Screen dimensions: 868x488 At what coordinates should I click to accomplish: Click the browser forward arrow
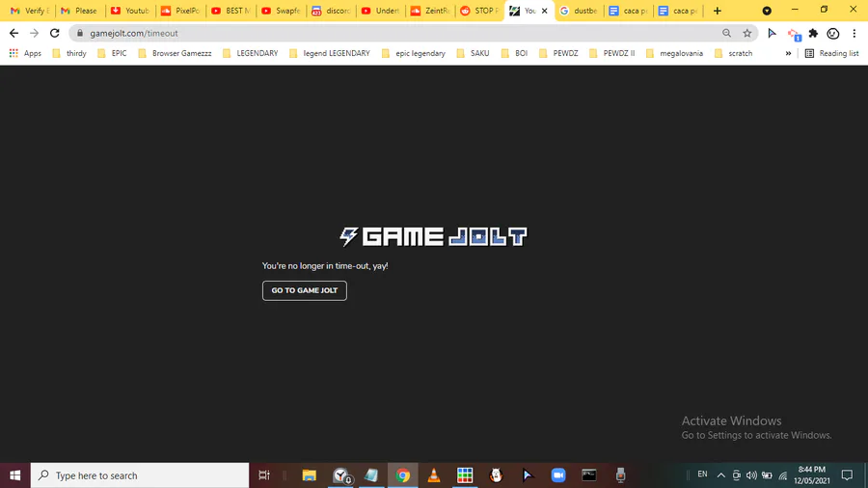[x=35, y=33]
